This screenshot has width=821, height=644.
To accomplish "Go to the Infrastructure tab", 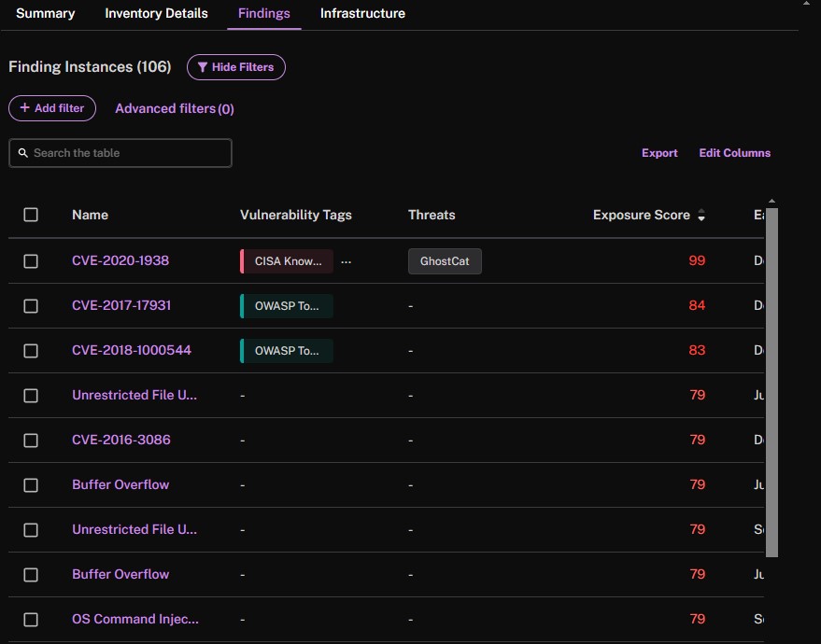I will tap(362, 13).
